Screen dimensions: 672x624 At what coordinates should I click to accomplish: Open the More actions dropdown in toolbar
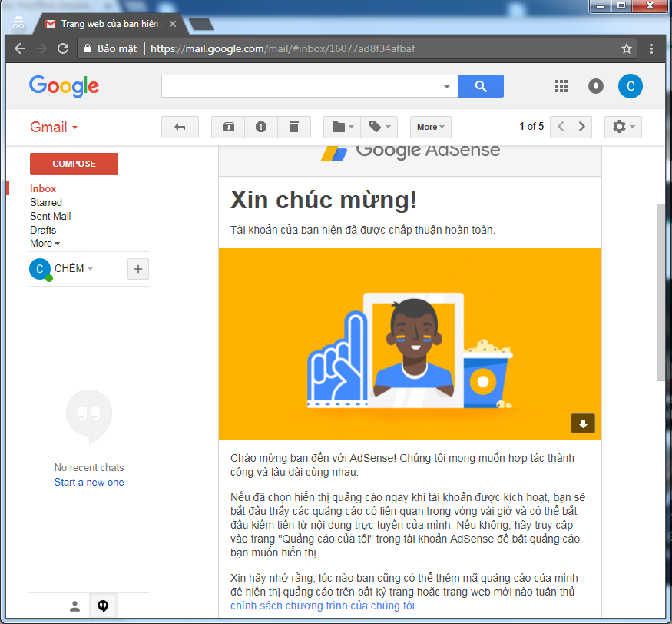point(431,127)
